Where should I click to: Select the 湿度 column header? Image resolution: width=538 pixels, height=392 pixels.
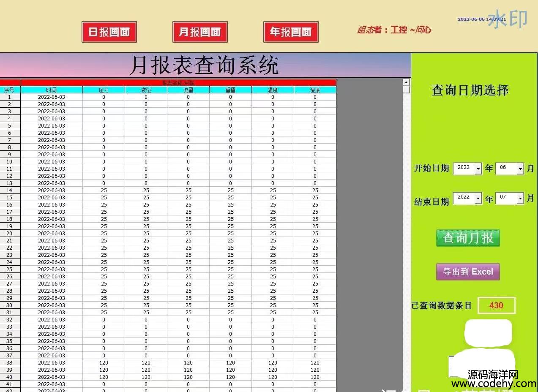tap(315, 90)
